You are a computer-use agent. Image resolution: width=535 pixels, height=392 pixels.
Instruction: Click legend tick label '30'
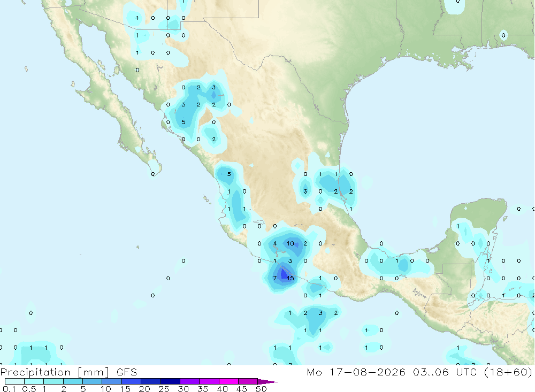[183, 389]
